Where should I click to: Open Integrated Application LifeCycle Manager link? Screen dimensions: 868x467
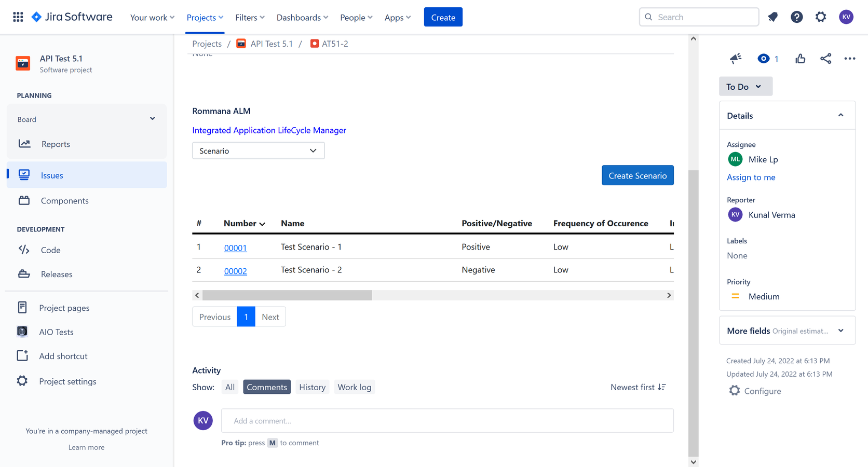point(269,130)
